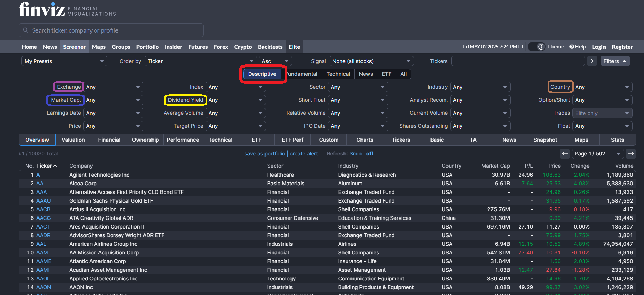Open the Snapshot view tab
Image resolution: width=644 pixels, height=295 pixels.
[x=545, y=140]
